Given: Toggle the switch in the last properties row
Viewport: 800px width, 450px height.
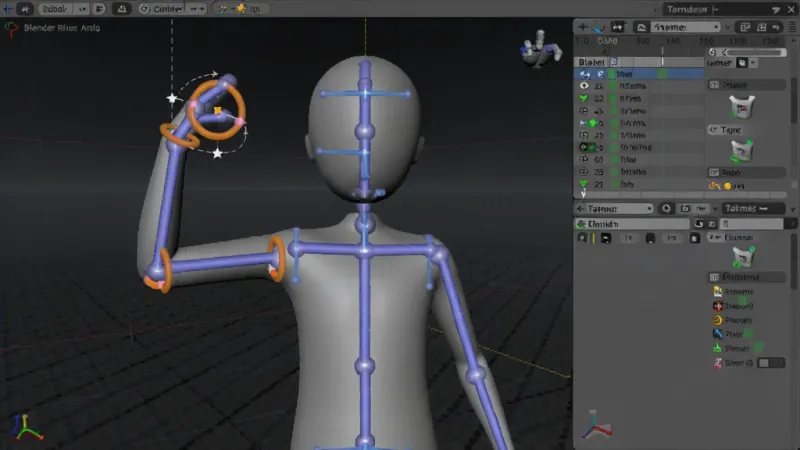Looking at the screenshot, I should click(771, 363).
